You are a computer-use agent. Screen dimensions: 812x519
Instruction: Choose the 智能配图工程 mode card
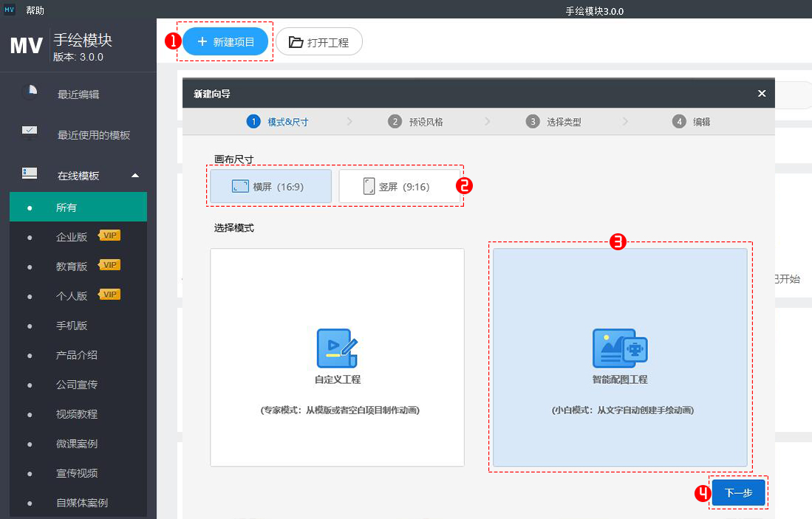[620, 357]
